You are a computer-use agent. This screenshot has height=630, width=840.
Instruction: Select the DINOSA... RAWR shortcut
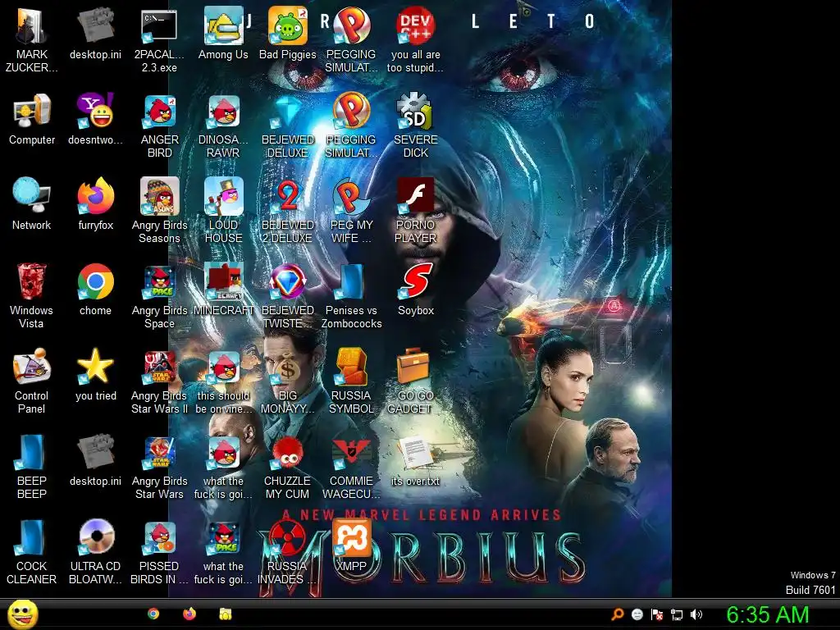pyautogui.click(x=223, y=125)
